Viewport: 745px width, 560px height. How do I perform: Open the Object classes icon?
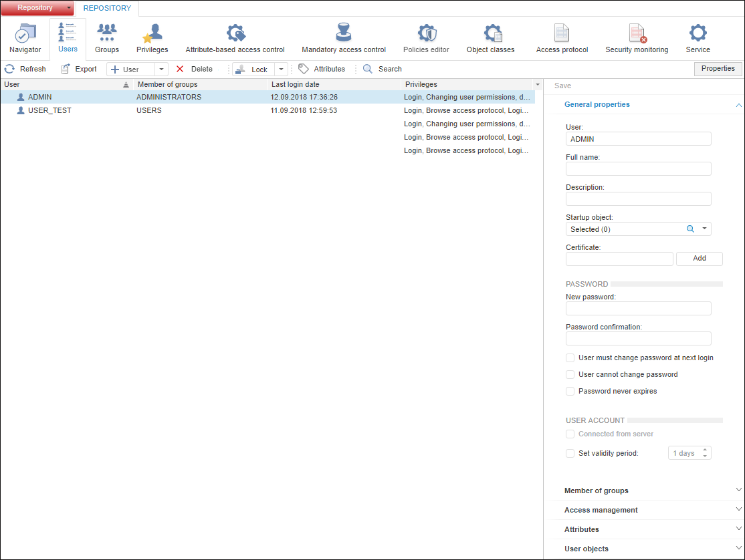point(491,33)
